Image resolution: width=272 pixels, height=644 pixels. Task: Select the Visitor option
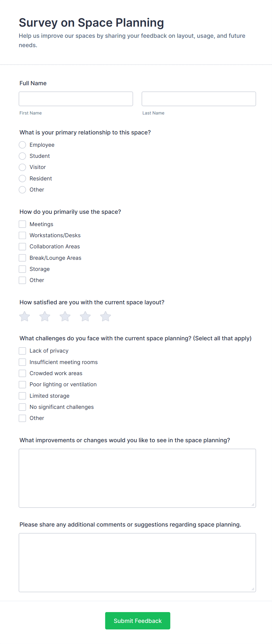click(x=22, y=167)
